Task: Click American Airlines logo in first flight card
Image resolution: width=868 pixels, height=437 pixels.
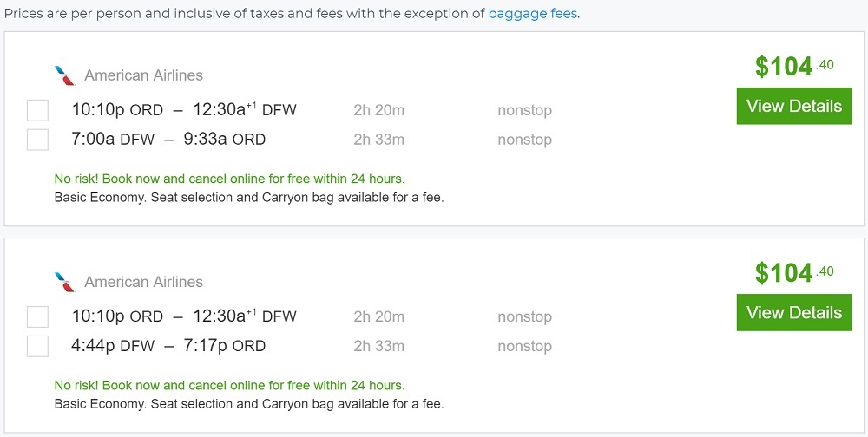Action: point(64,75)
